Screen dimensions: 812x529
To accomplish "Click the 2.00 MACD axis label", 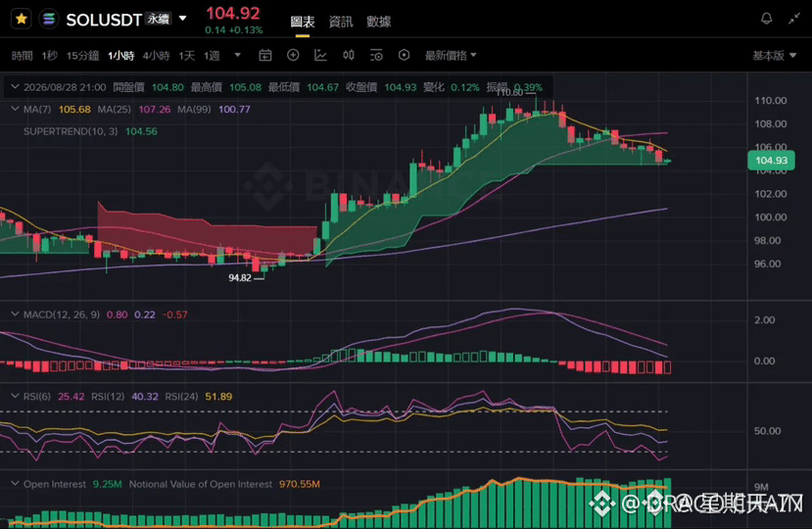I will pyautogui.click(x=765, y=319).
